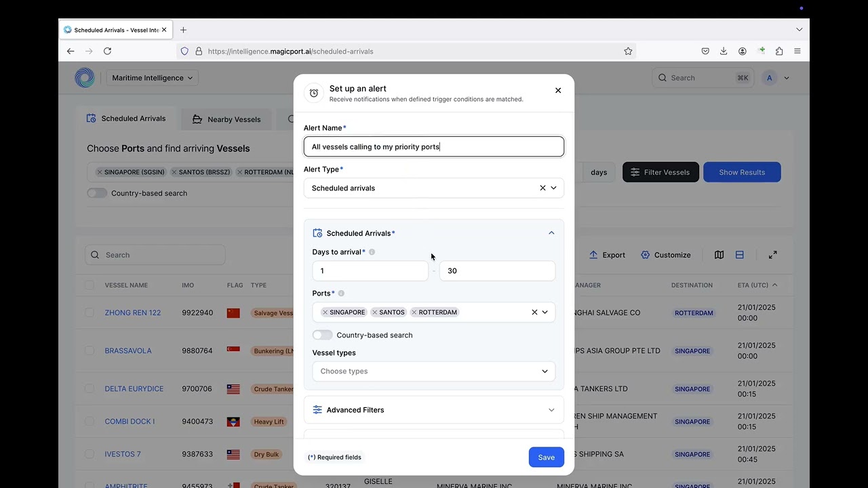Close the Set up an alert dialog
The width and height of the screenshot is (868, 488).
click(x=558, y=90)
